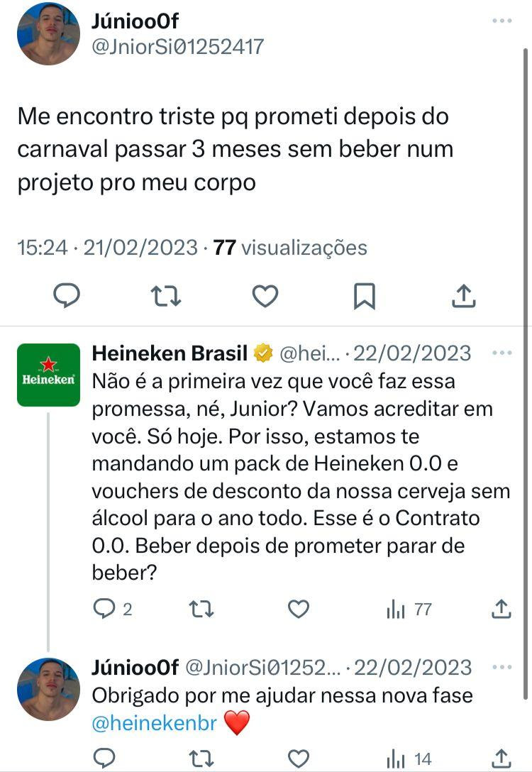This screenshot has width=532, height=772.
Task: Open more options on main tweet
Action: click(501, 21)
